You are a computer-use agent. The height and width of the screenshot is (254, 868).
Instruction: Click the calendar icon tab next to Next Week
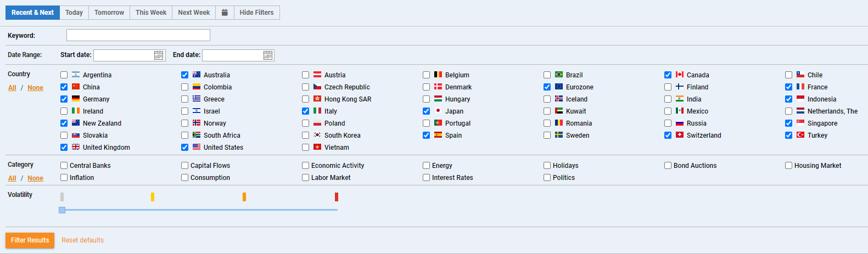pos(225,13)
